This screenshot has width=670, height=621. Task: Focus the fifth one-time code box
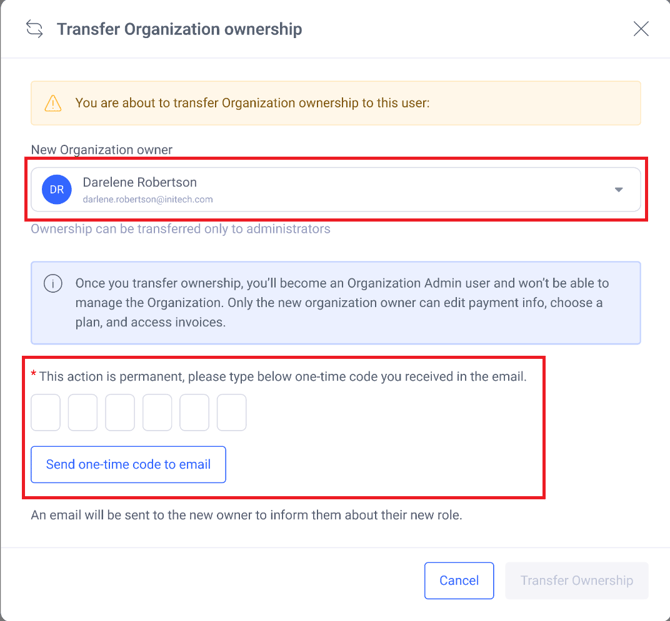pos(194,412)
